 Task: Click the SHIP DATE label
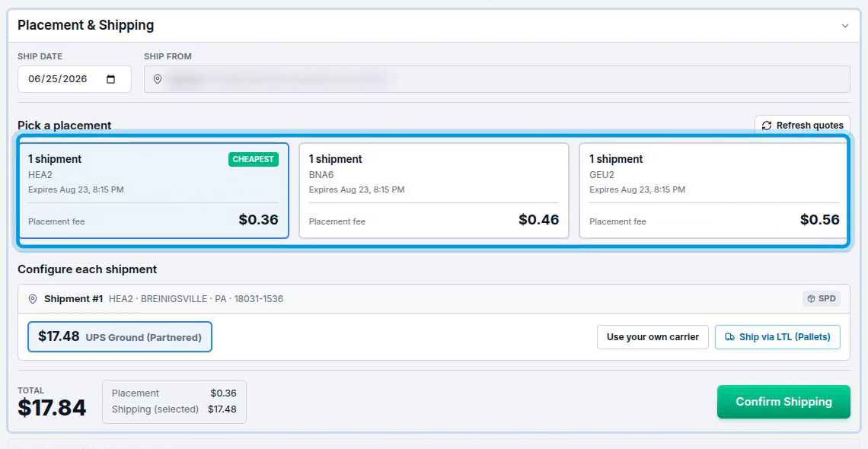tap(40, 56)
